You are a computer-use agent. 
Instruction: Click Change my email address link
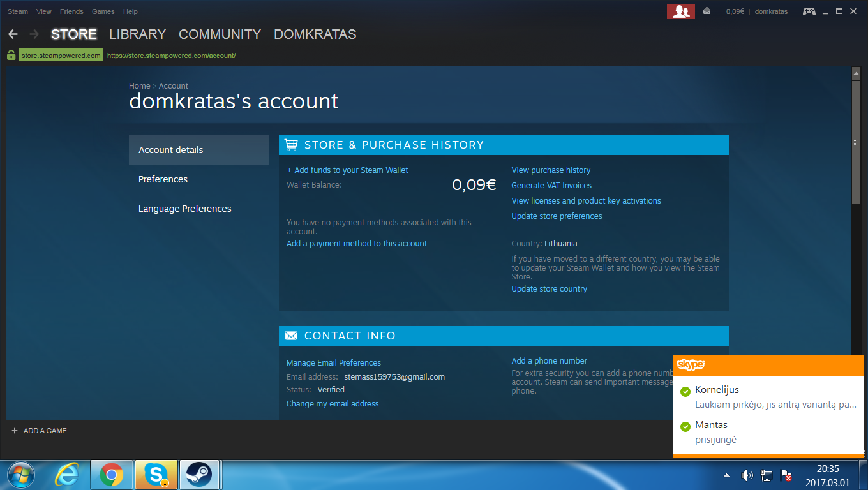coord(333,404)
